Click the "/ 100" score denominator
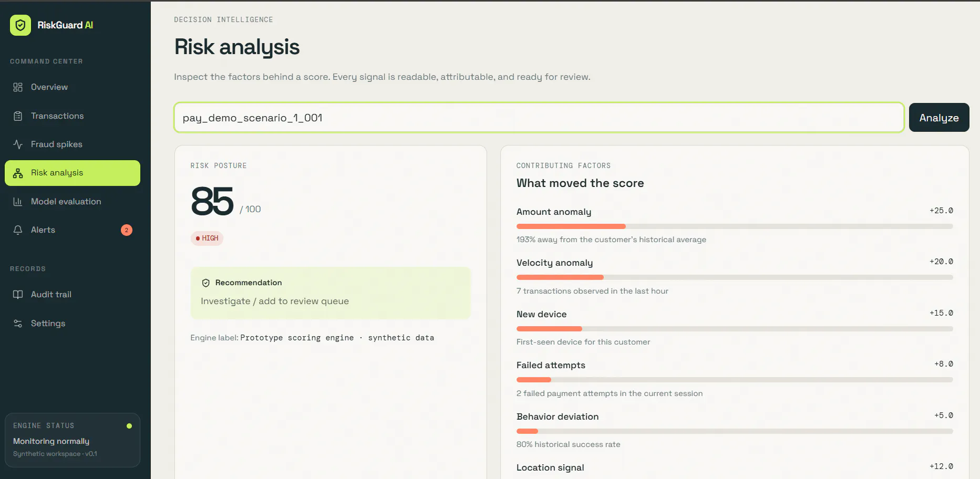Image resolution: width=980 pixels, height=479 pixels. point(250,209)
